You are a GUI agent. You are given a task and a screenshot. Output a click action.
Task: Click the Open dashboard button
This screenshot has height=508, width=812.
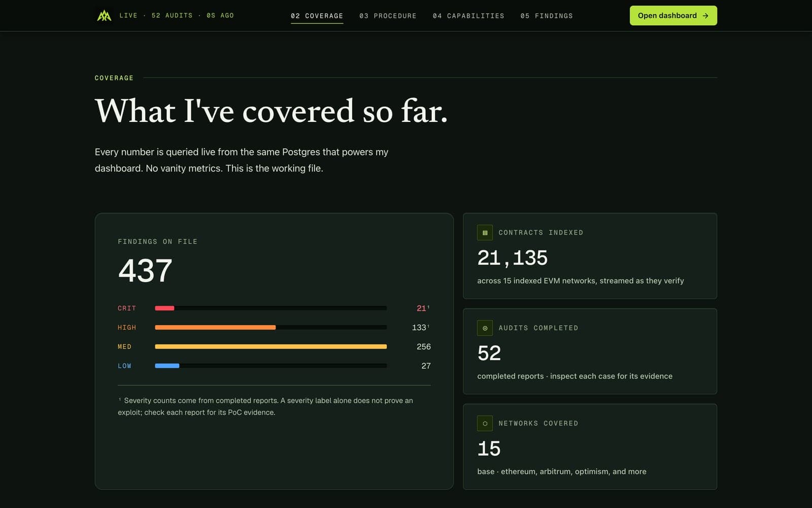click(x=673, y=16)
